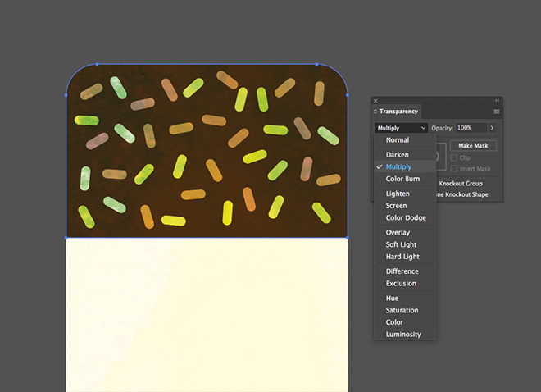
Task: Choose Screen blending mode
Action: coord(396,206)
